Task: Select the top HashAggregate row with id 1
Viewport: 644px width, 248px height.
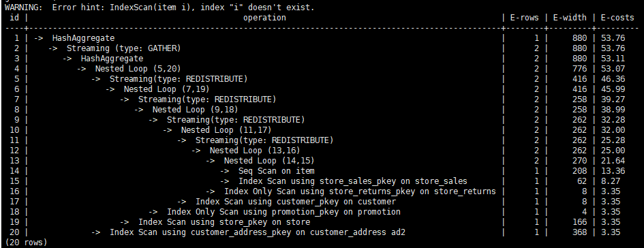Action: coord(322,38)
